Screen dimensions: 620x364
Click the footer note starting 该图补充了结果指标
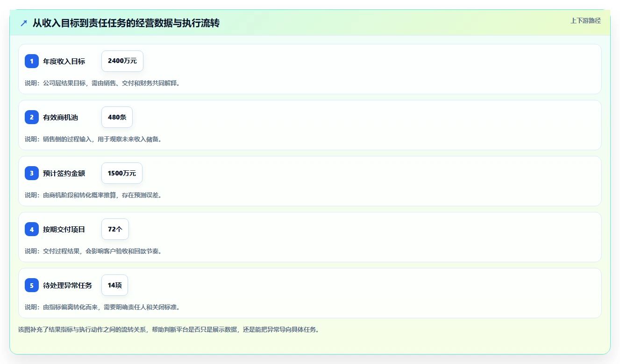[169, 329]
